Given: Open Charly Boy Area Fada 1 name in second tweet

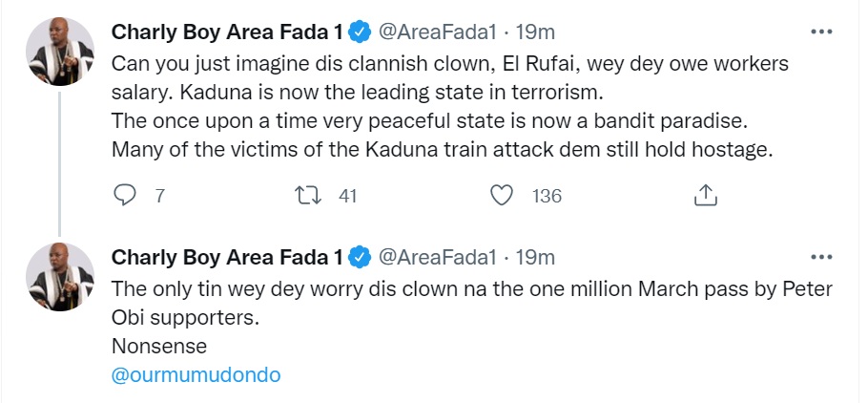Looking at the screenshot, I should click(227, 258).
